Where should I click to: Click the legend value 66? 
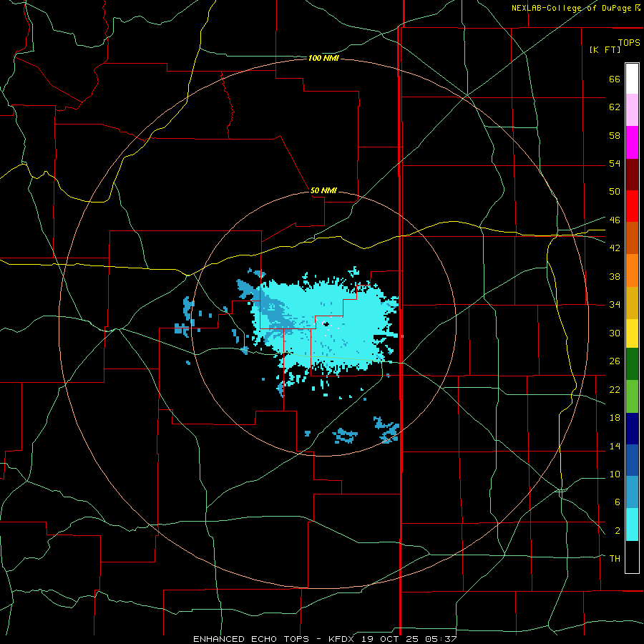click(x=615, y=79)
